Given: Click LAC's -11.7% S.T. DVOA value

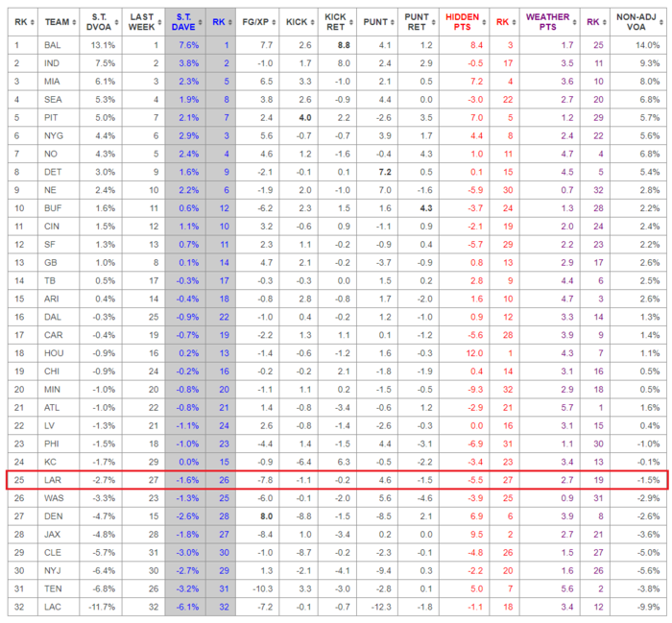Looking at the screenshot, I should click(x=102, y=607).
